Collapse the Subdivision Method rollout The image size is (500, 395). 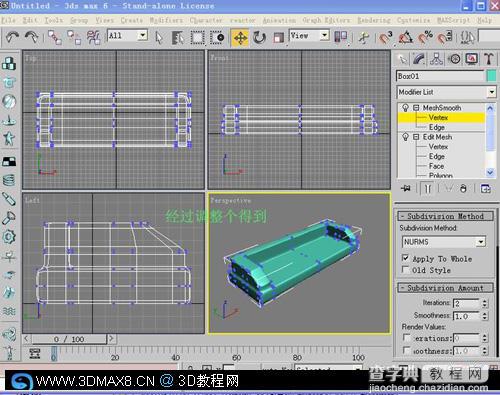pos(445,216)
